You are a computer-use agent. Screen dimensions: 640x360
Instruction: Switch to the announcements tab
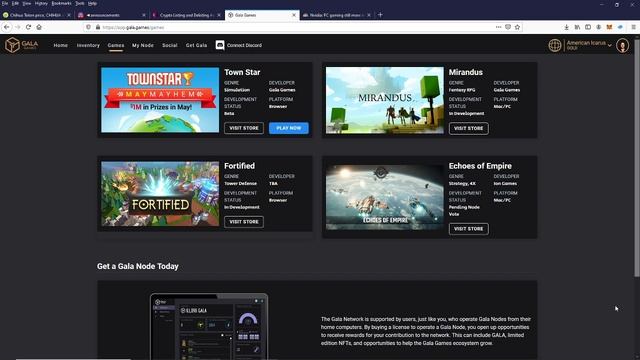pyautogui.click(x=111, y=15)
